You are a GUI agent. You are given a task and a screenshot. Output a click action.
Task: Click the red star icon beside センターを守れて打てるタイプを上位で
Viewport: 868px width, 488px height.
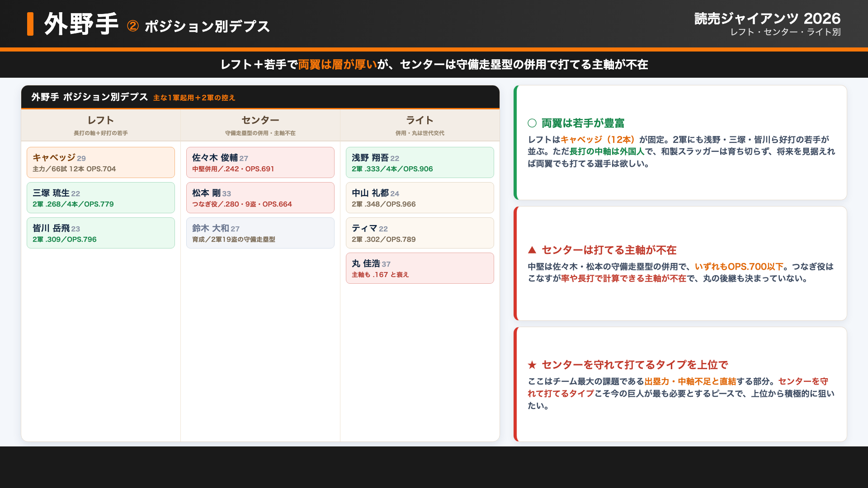point(532,365)
